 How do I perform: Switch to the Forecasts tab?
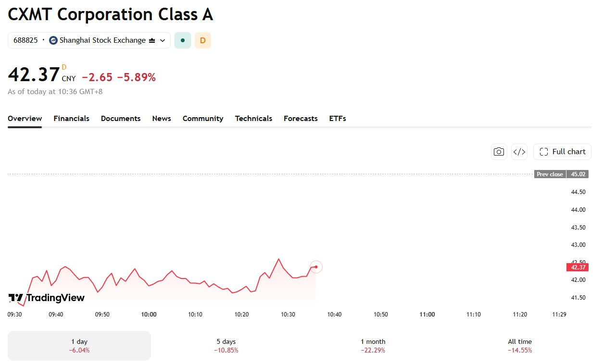pos(301,119)
